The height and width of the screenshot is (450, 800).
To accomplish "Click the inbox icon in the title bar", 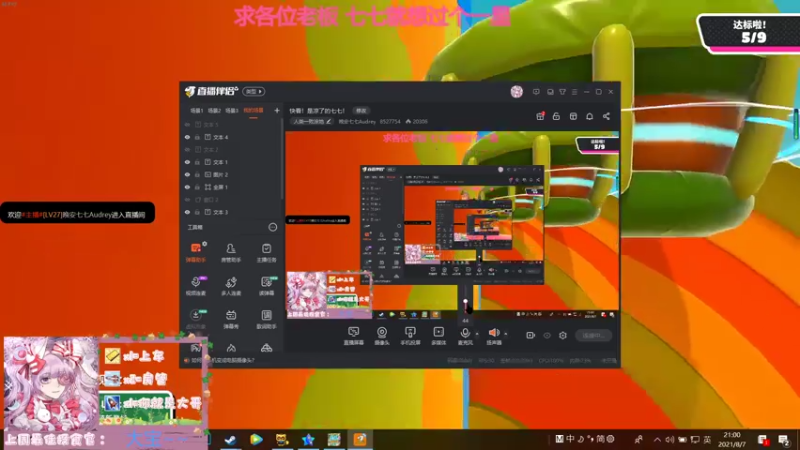I will pos(550,92).
